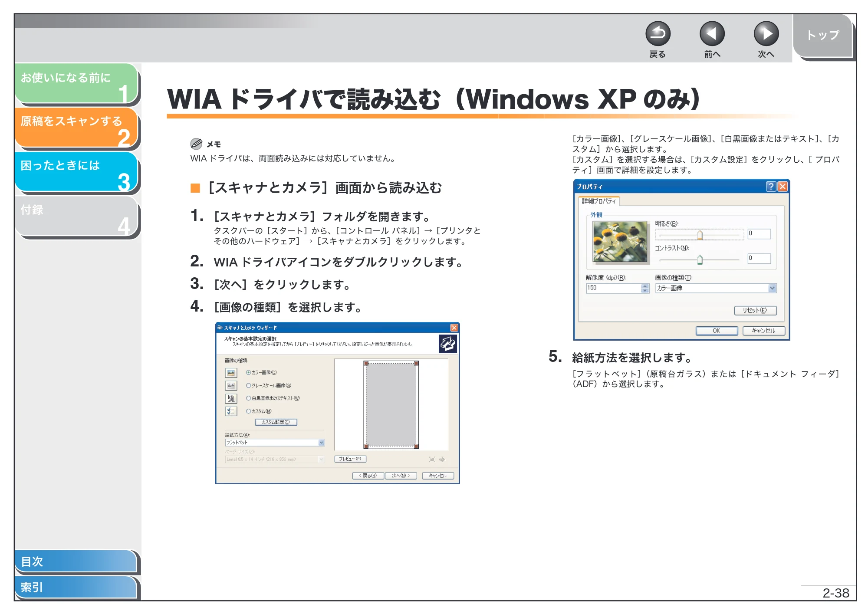Open chapter 3 困ったときには tab
The width and height of the screenshot is (868, 614).
pos(76,171)
